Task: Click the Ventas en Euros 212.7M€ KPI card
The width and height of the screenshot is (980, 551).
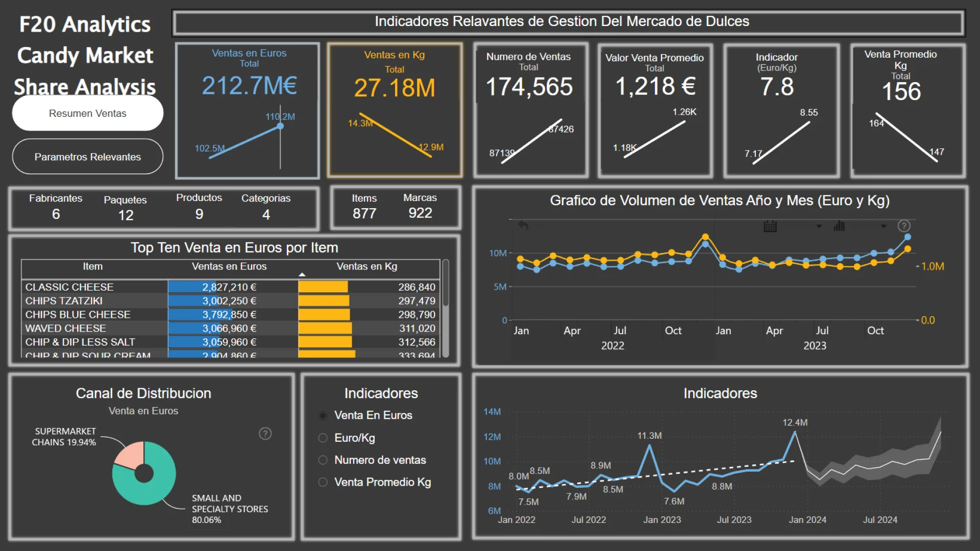Action: 248,110
